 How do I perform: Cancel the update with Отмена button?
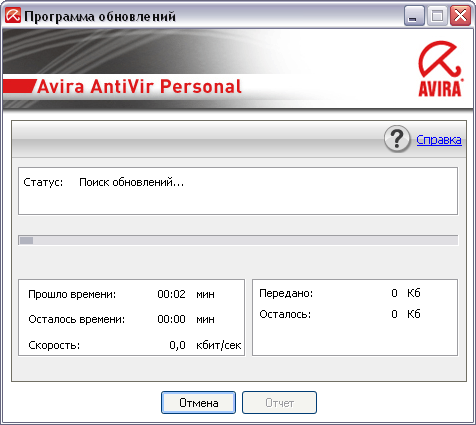tap(198, 403)
